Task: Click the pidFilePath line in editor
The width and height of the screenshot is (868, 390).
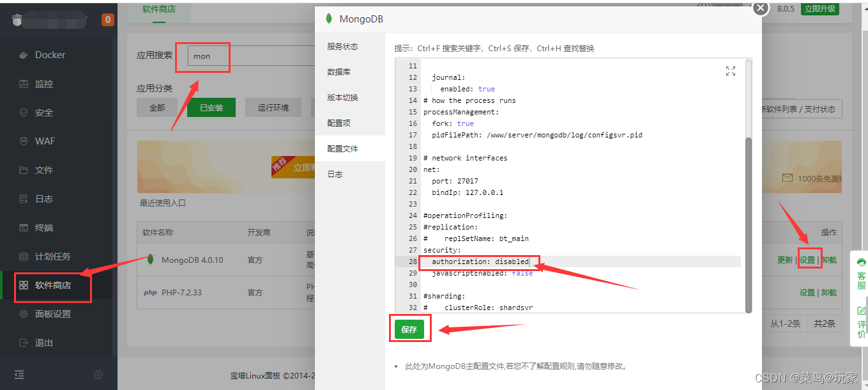Action: point(537,135)
